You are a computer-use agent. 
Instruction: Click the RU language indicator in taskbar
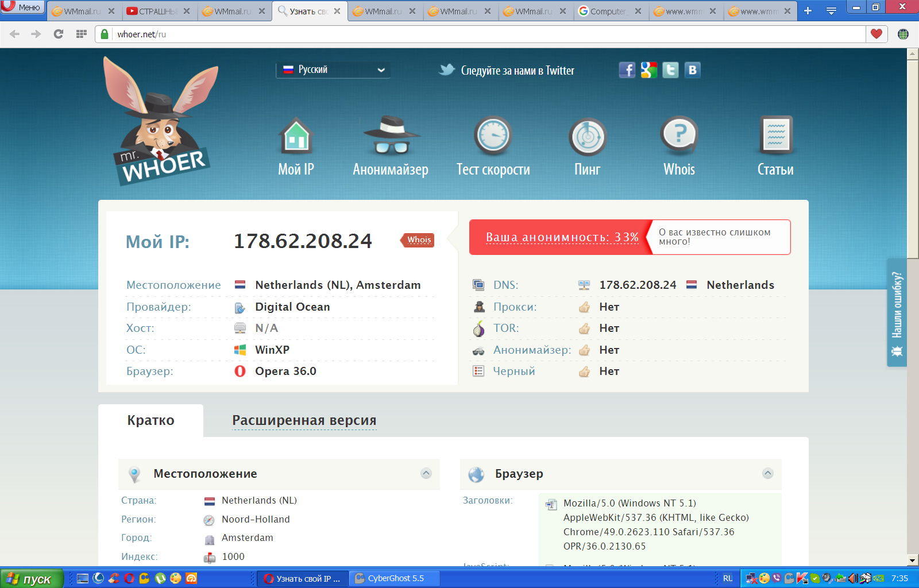728,578
